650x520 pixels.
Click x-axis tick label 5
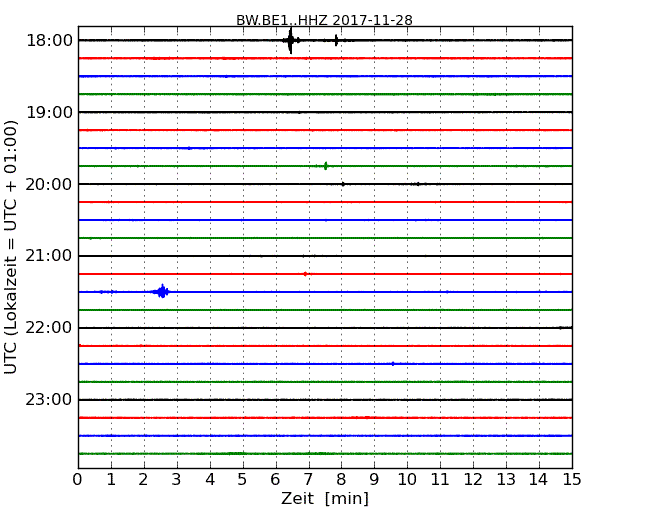[242, 480]
